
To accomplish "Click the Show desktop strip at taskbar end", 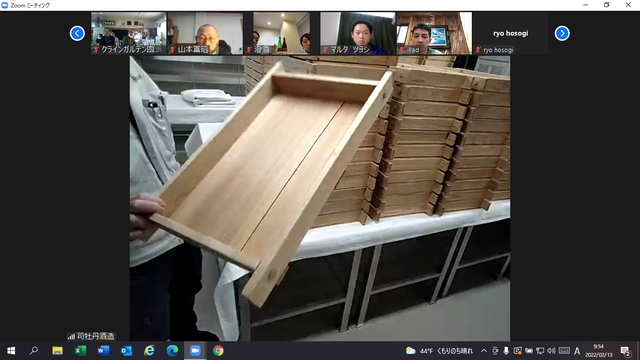I will tap(638, 351).
